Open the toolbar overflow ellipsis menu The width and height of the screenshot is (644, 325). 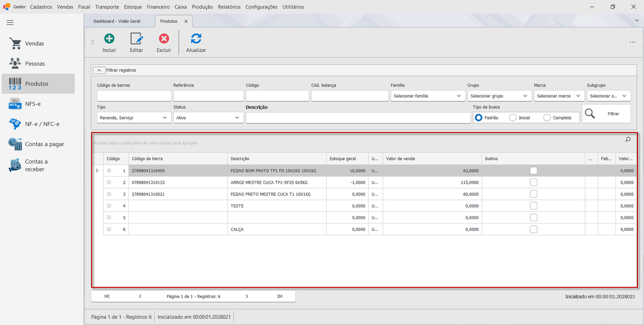pyautogui.click(x=633, y=42)
